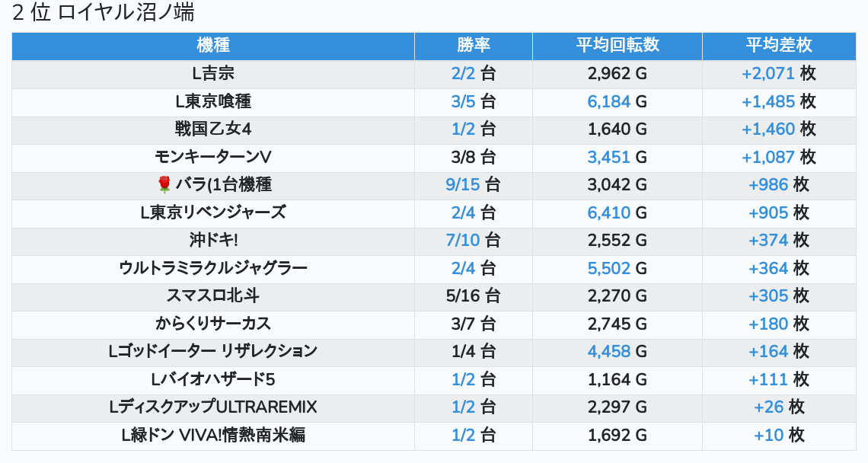Click the 平均差枚 column header

pos(779,46)
